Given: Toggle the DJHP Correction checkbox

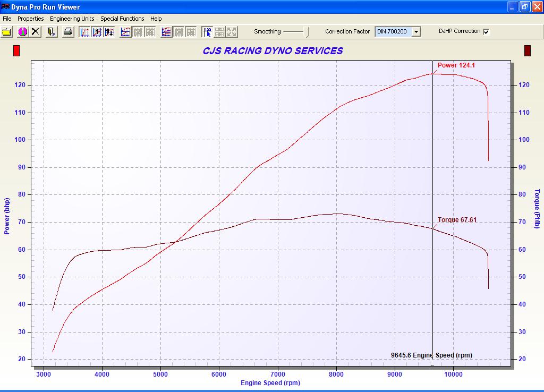Looking at the screenshot, I should tap(486, 31).
